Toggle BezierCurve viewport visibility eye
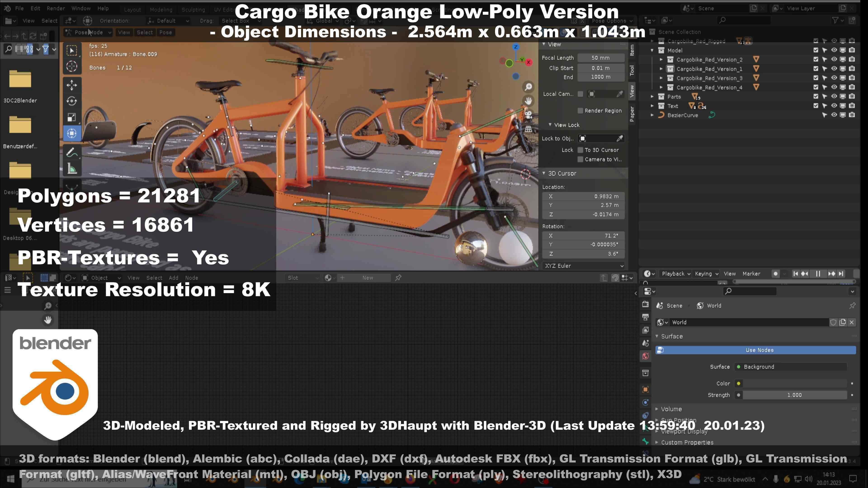868x488 pixels. pos(834,115)
